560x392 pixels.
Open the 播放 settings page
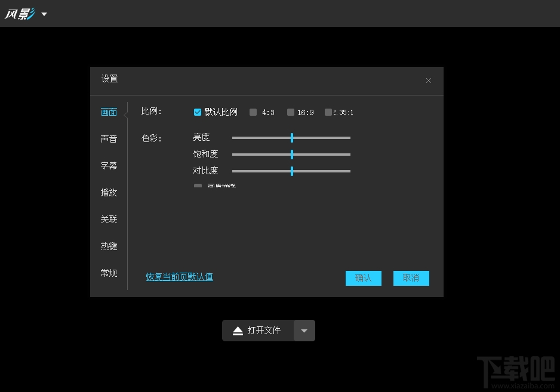point(109,192)
